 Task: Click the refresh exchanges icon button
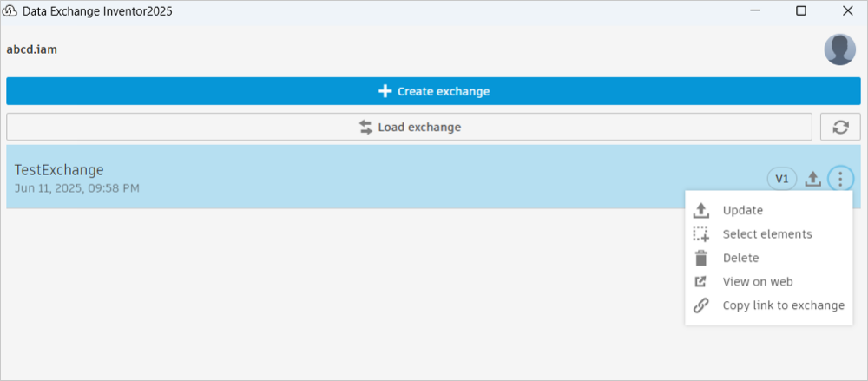coord(840,127)
